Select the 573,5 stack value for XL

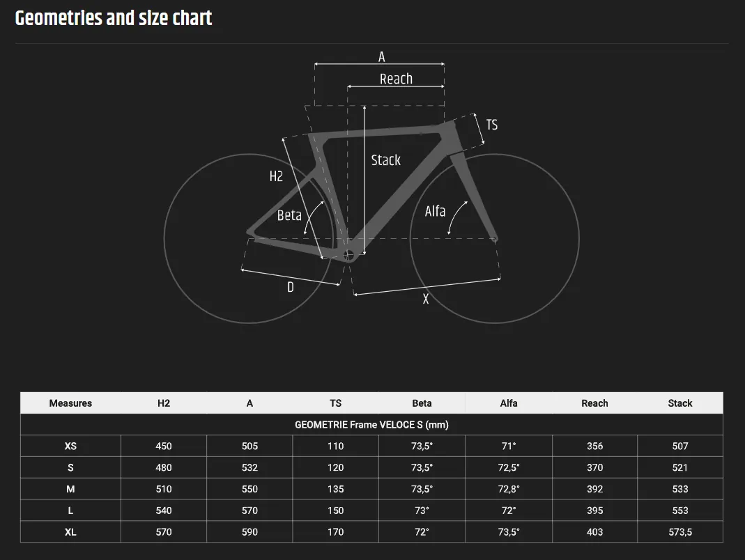(x=680, y=532)
